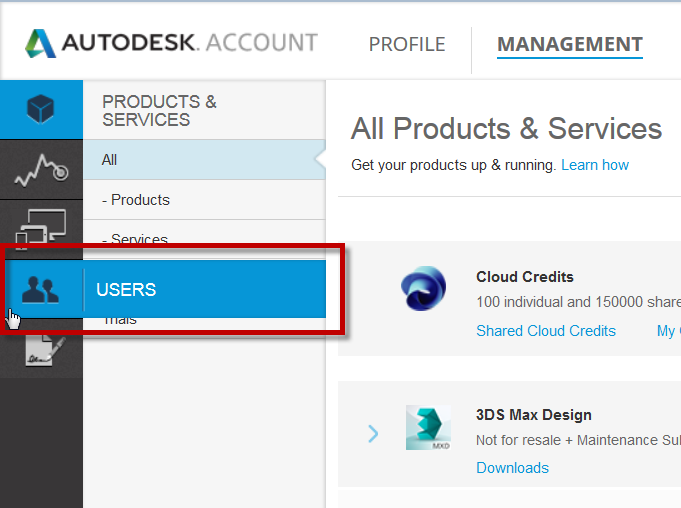Switch to the Management tab
The image size is (681, 508).
[x=570, y=44]
